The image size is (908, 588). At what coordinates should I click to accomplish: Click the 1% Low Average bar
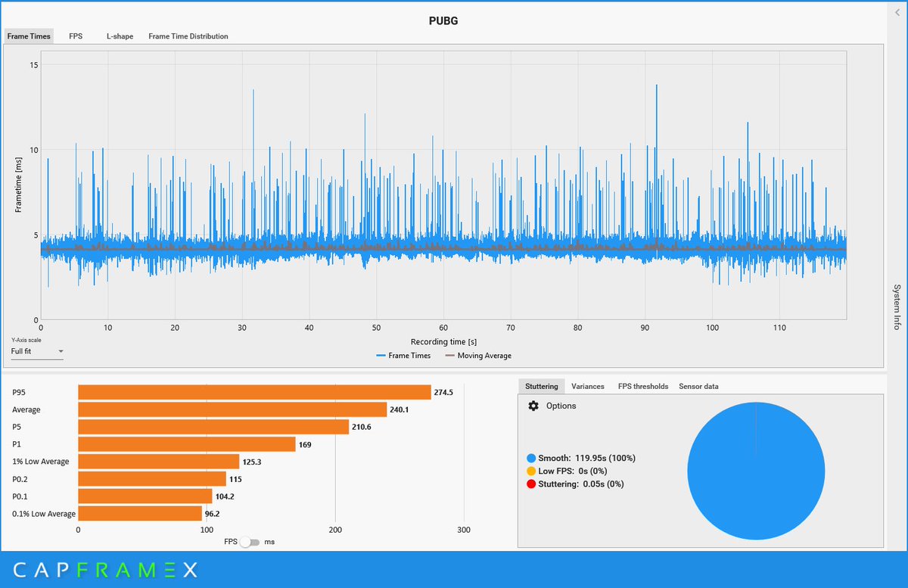pyautogui.click(x=159, y=462)
